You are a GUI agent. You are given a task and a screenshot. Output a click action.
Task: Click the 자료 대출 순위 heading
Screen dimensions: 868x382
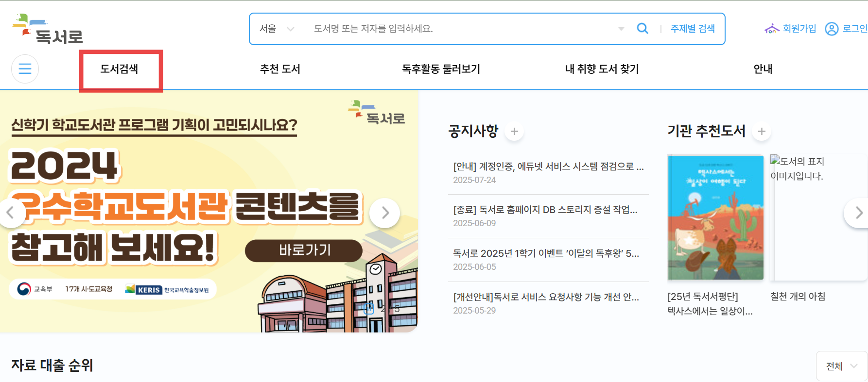52,365
